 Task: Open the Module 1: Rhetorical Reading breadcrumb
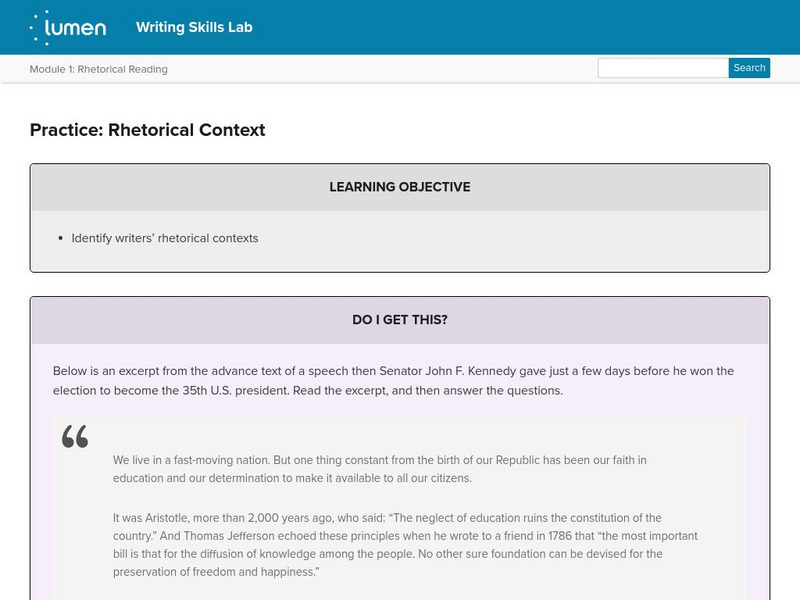97,70
